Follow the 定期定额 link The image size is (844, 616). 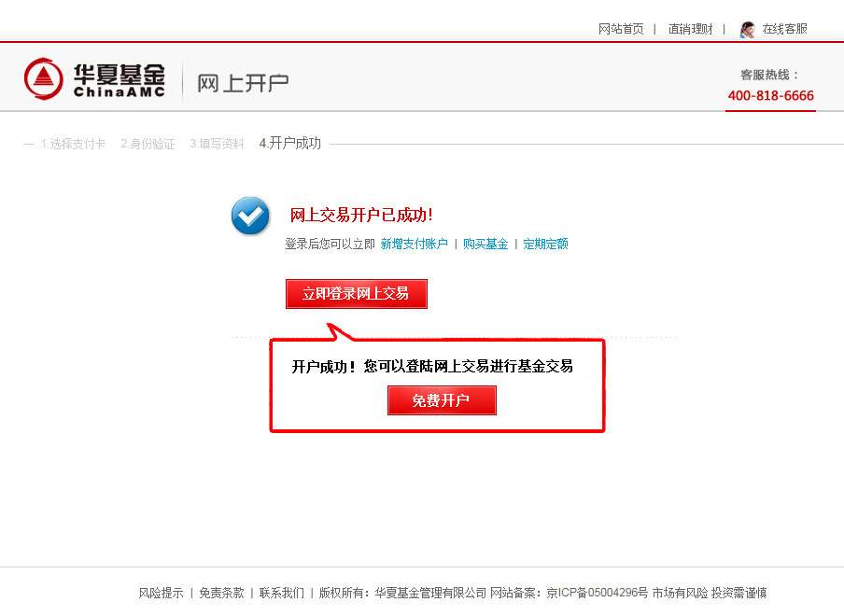click(x=545, y=245)
